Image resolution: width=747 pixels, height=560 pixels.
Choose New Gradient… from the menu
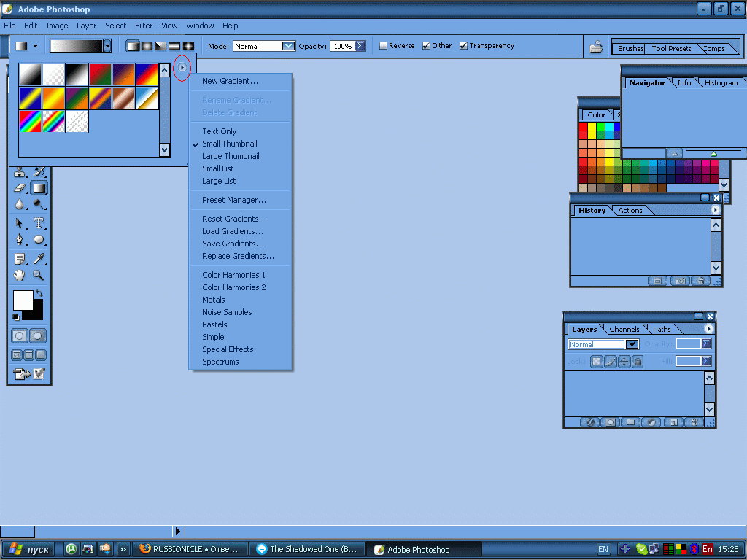click(230, 81)
